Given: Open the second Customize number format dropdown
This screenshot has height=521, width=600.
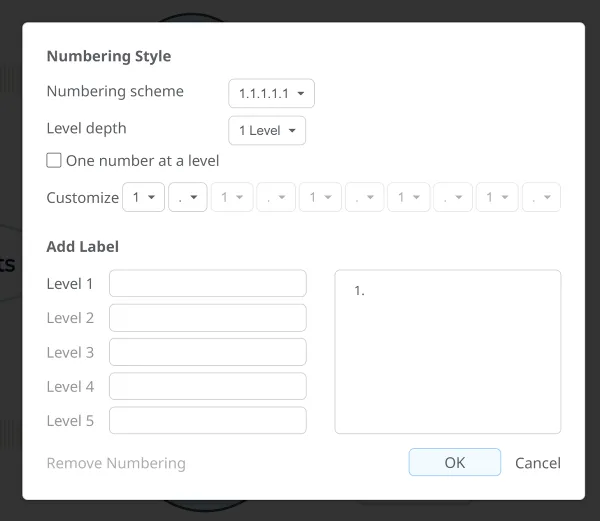Looking at the screenshot, I should [231, 197].
